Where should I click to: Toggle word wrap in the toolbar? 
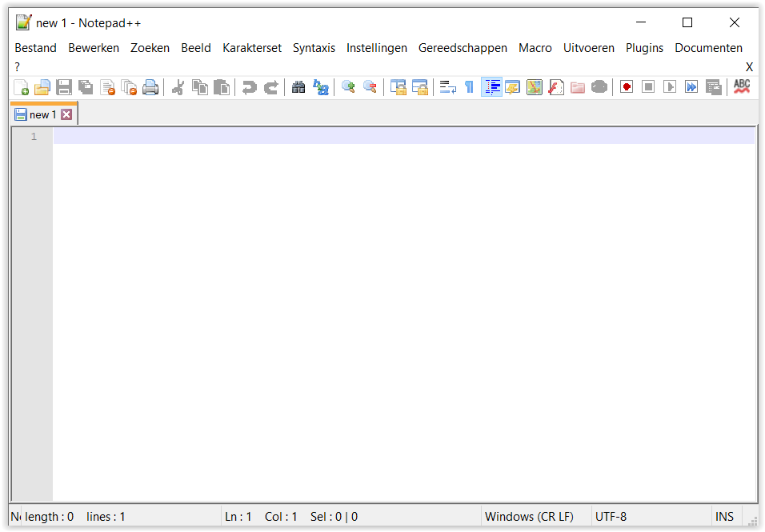pos(447,87)
